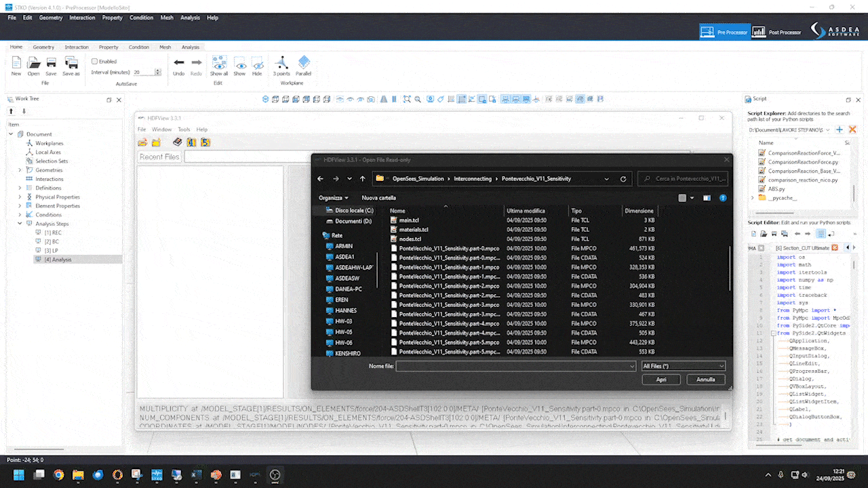Open the All Files type dropdown
Image resolution: width=868 pixels, height=488 pixels.
pos(684,366)
